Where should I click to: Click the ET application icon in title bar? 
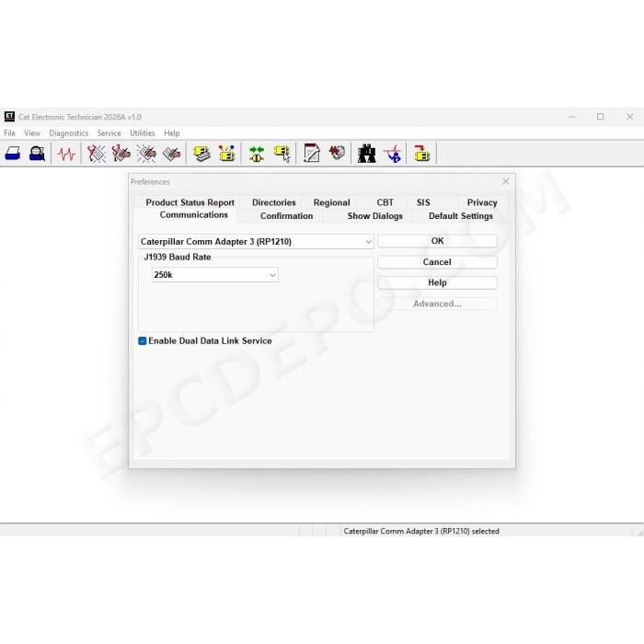pos(9,117)
